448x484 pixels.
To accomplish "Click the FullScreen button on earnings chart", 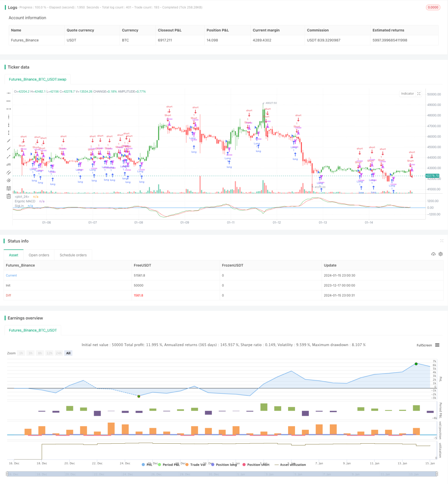I will [x=424, y=345].
